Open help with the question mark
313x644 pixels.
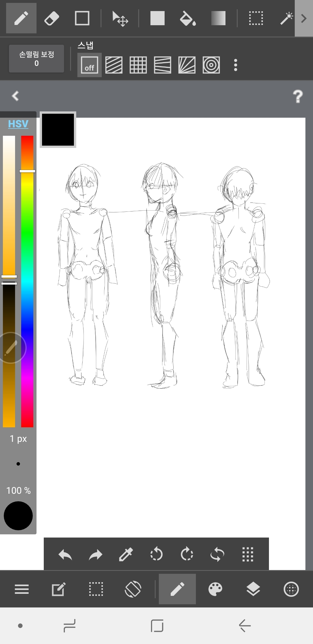pyautogui.click(x=298, y=96)
